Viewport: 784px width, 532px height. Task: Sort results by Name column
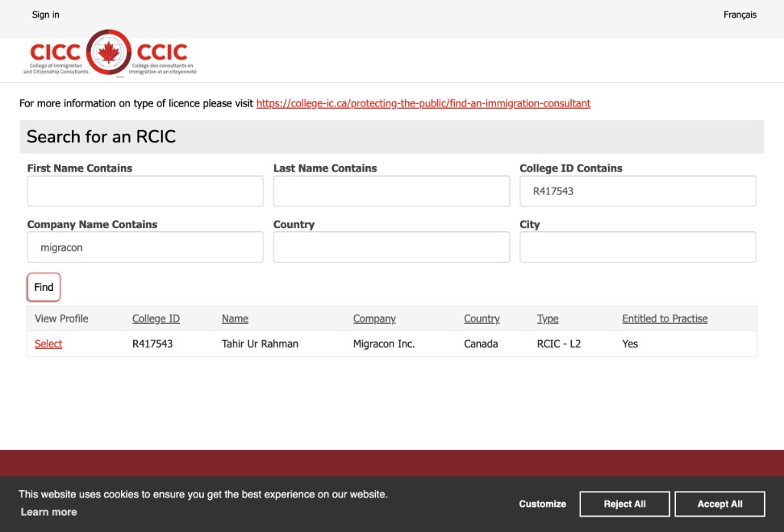click(235, 318)
